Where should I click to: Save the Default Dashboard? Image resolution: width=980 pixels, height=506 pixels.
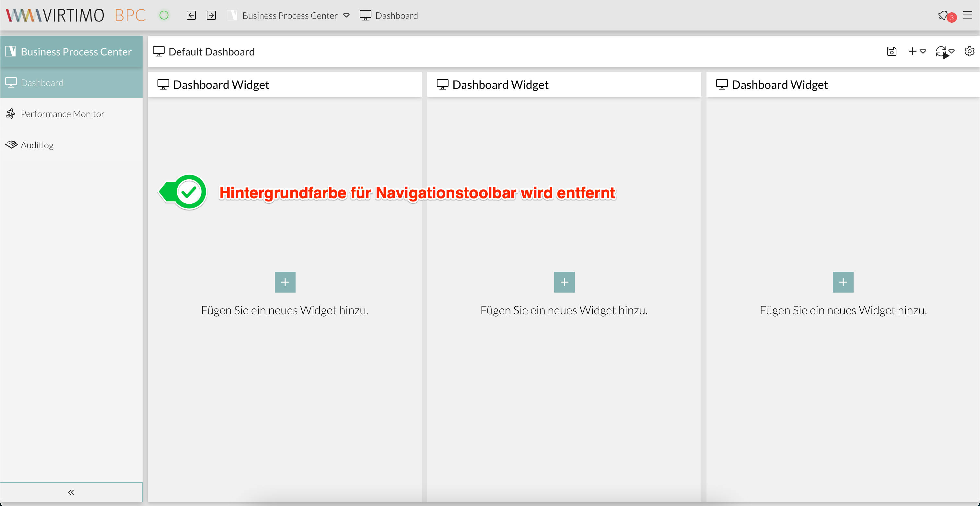point(892,51)
